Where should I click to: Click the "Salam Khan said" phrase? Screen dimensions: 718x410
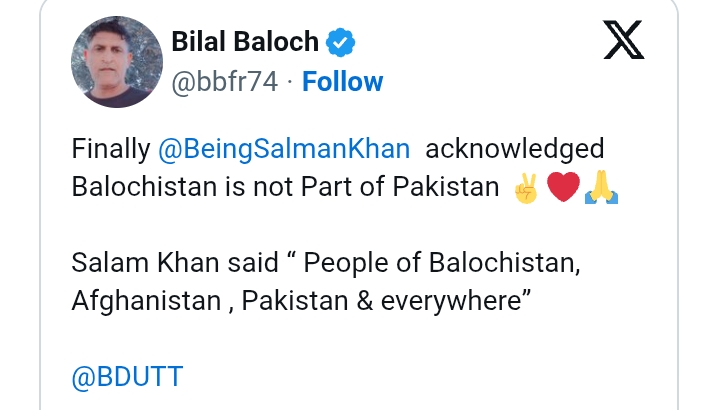177,263
